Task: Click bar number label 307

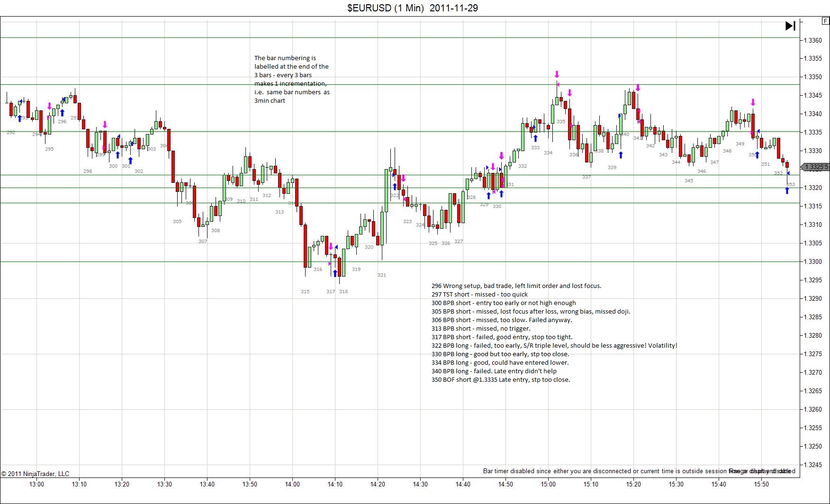Action: click(203, 241)
